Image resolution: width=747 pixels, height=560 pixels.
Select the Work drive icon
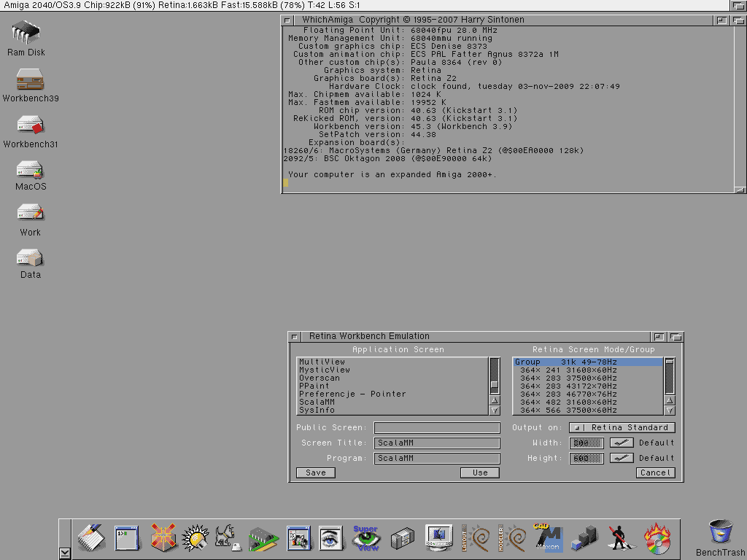30,212
